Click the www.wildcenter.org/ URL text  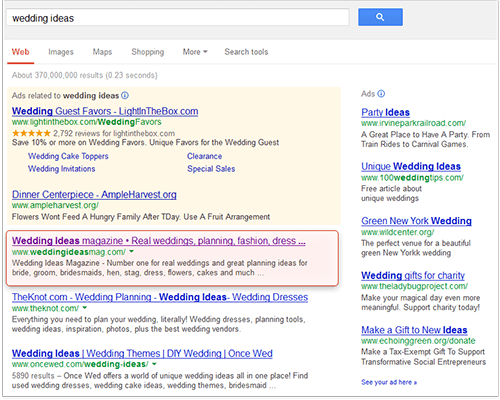point(398,232)
